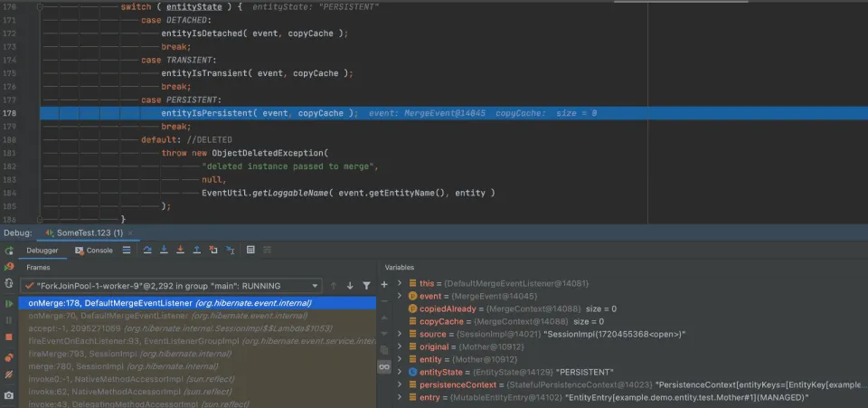
Task: Click entityIsTransient call on line 175
Action: (205, 73)
